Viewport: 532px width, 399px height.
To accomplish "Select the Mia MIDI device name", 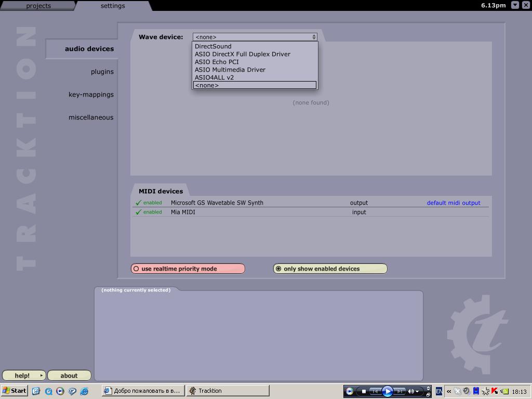I will click(183, 212).
